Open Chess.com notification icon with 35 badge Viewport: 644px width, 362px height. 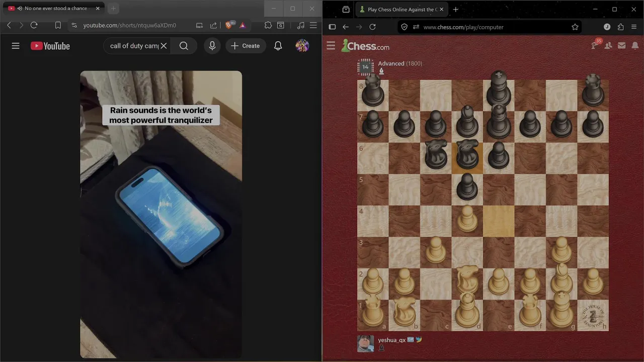click(x=596, y=45)
